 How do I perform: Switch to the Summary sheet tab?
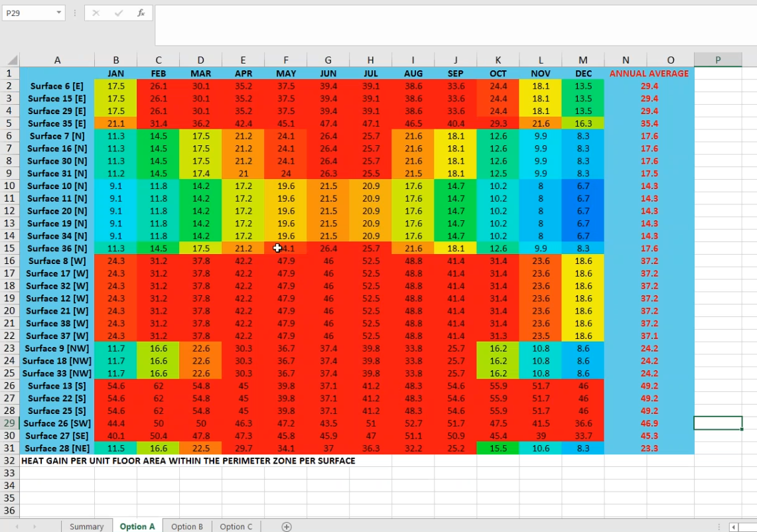pos(86,527)
